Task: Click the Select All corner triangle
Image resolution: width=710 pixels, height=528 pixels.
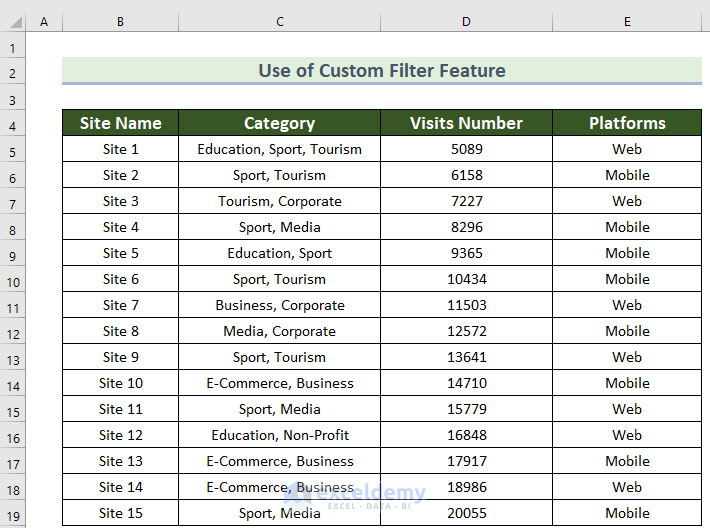Action: coord(13,21)
